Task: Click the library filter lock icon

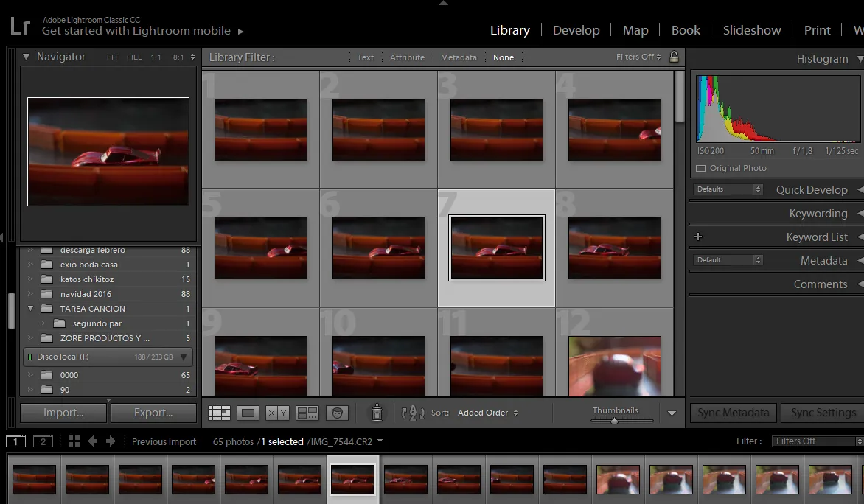Action: tap(674, 57)
